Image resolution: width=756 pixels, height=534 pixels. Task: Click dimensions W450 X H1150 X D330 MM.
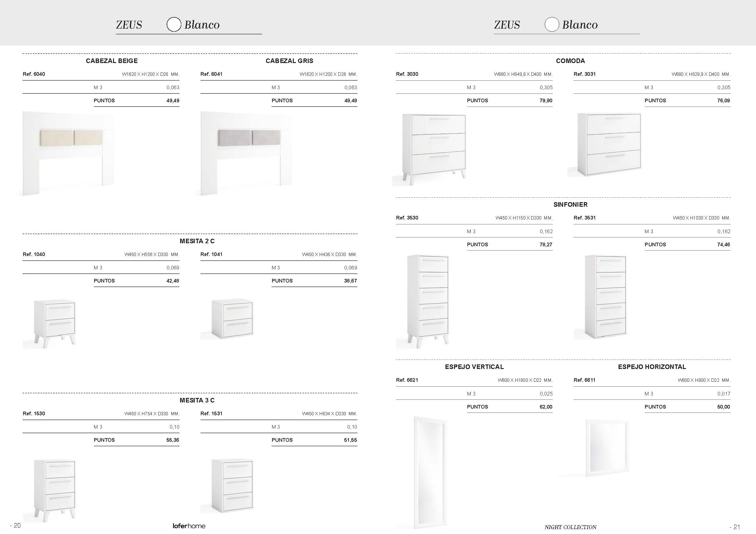[x=524, y=218]
